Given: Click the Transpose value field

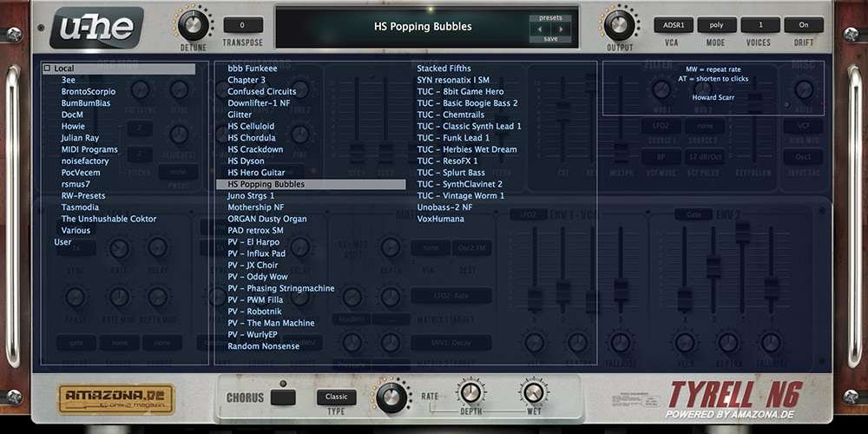Looking at the screenshot, I should point(243,25).
